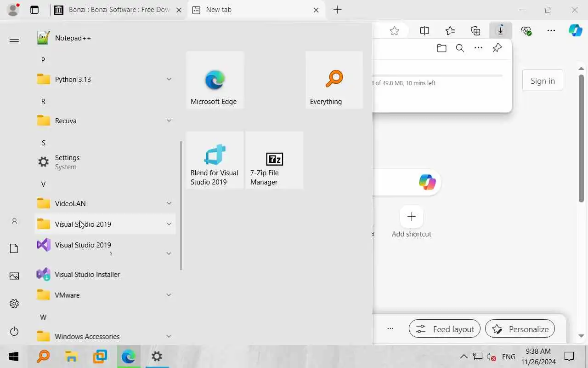Open Pictures from Start sidebar

[14, 276]
